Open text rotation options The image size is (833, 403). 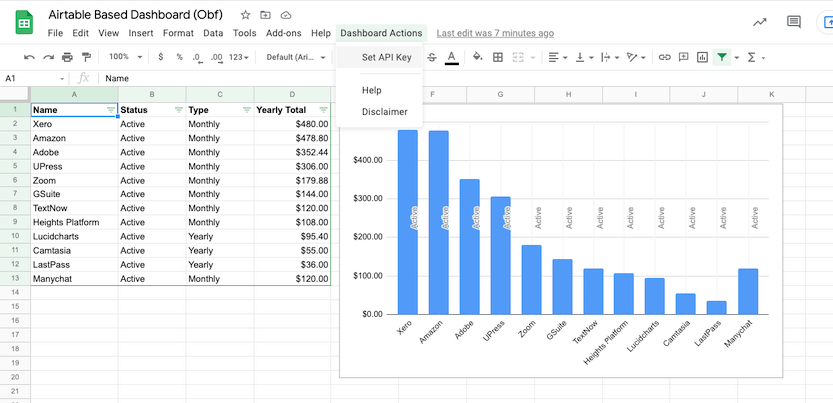635,57
